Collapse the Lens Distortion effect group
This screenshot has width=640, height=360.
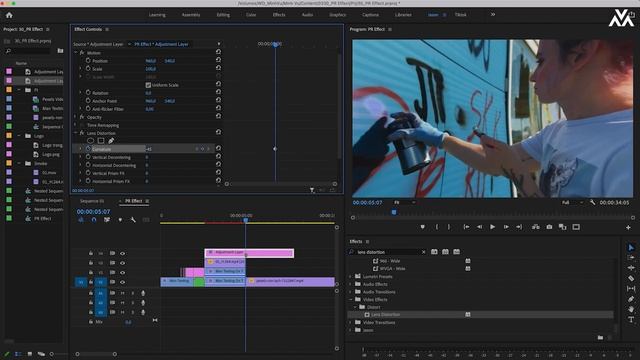pos(76,133)
